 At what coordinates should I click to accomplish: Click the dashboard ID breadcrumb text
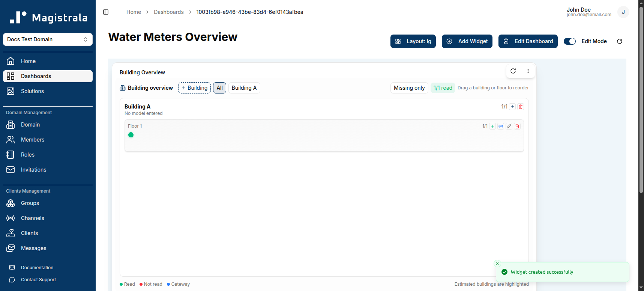click(250, 12)
